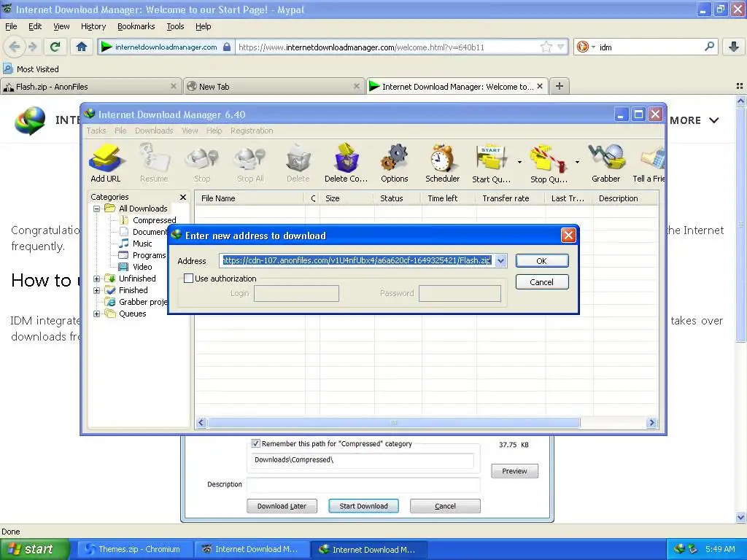Click the Start Download button
747x560 pixels.
pos(363,506)
